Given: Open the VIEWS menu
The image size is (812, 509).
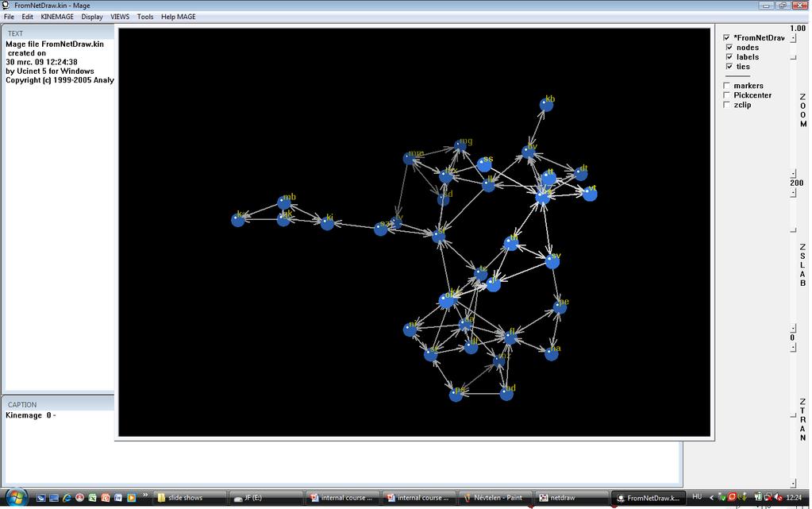Looking at the screenshot, I should click(120, 17).
